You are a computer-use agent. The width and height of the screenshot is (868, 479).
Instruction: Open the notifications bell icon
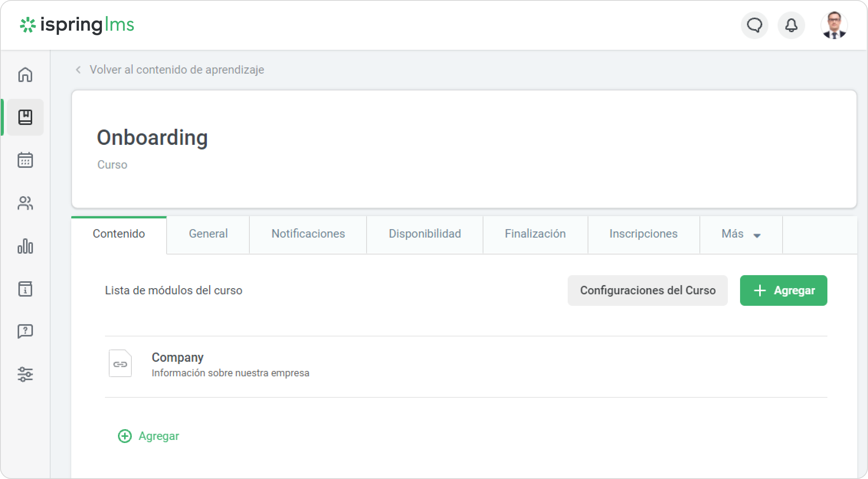coord(791,25)
